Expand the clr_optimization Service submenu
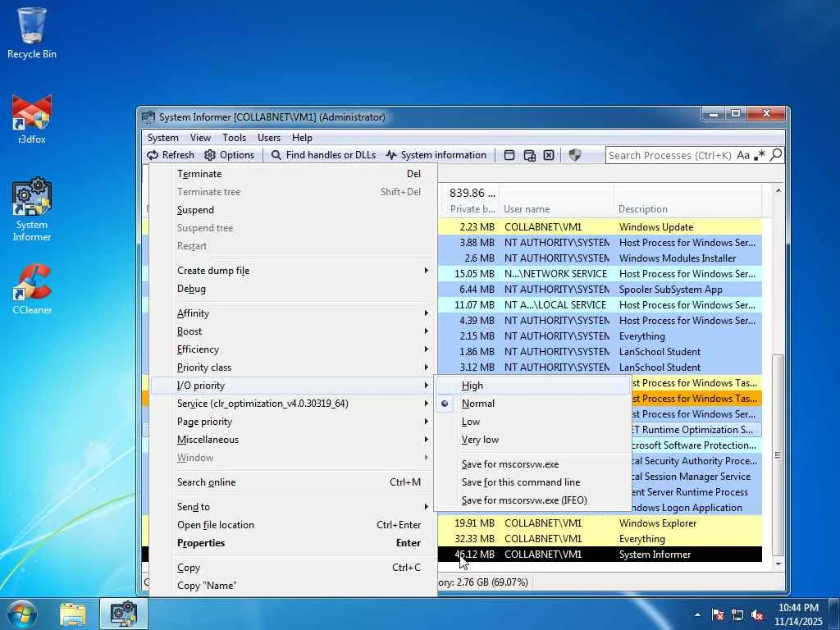 293,404
